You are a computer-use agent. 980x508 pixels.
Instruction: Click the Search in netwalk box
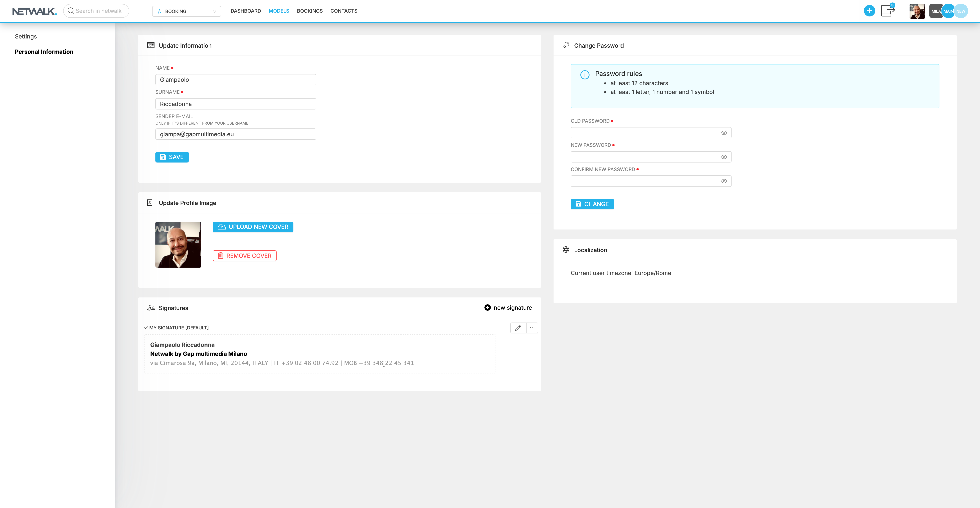click(96, 11)
